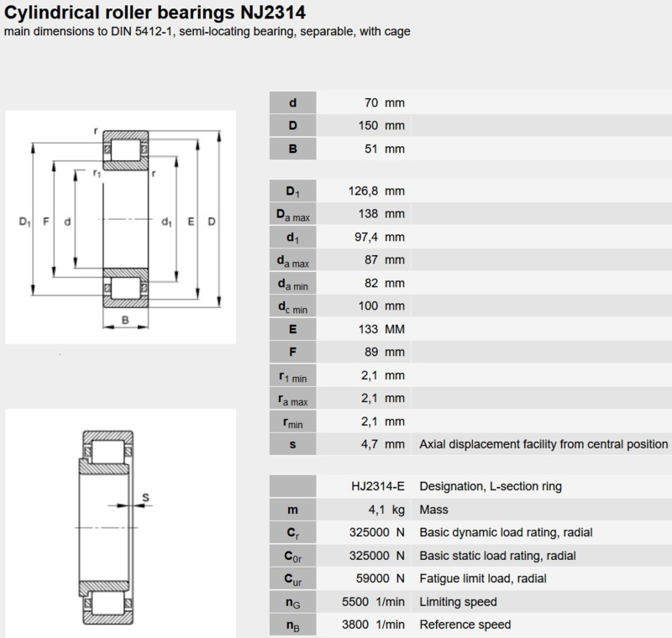
Task: Click the 'dc min' symbol header cell
Action: tap(292, 306)
